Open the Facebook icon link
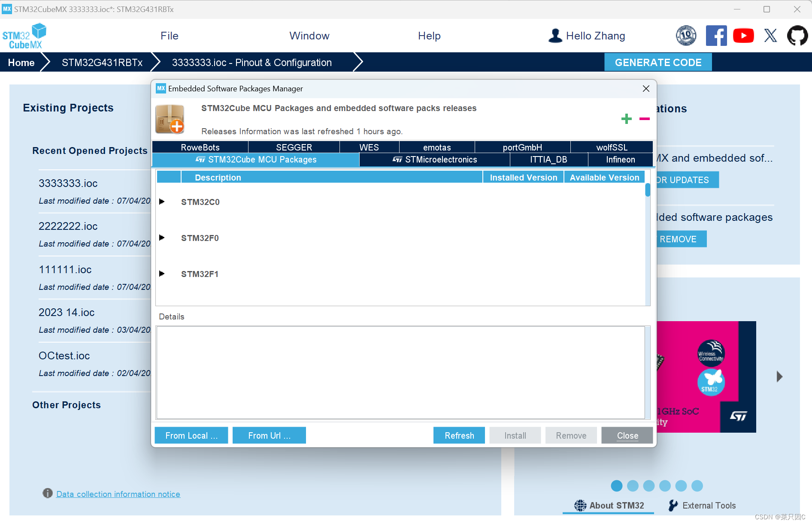Image resolution: width=812 pixels, height=524 pixels. coord(716,36)
